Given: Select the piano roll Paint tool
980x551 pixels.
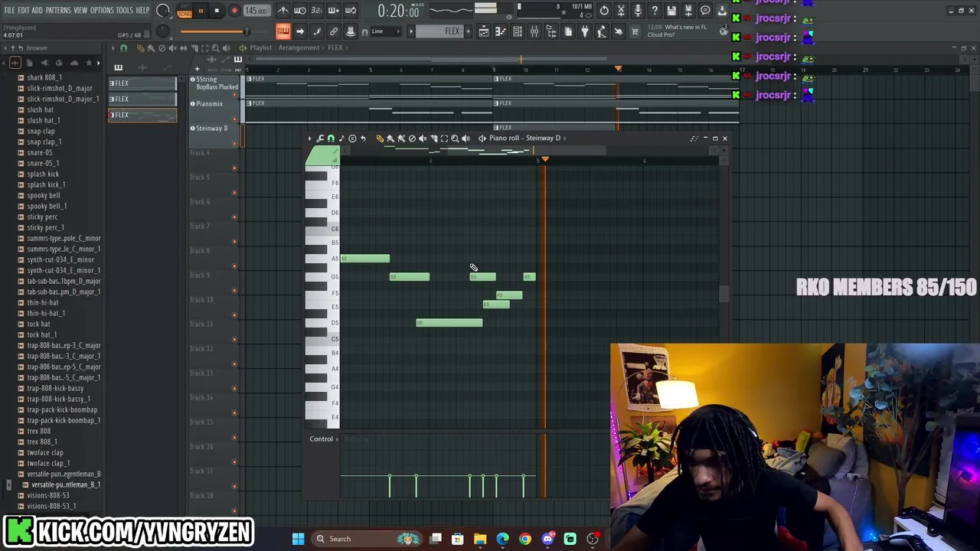Looking at the screenshot, I should tap(390, 139).
